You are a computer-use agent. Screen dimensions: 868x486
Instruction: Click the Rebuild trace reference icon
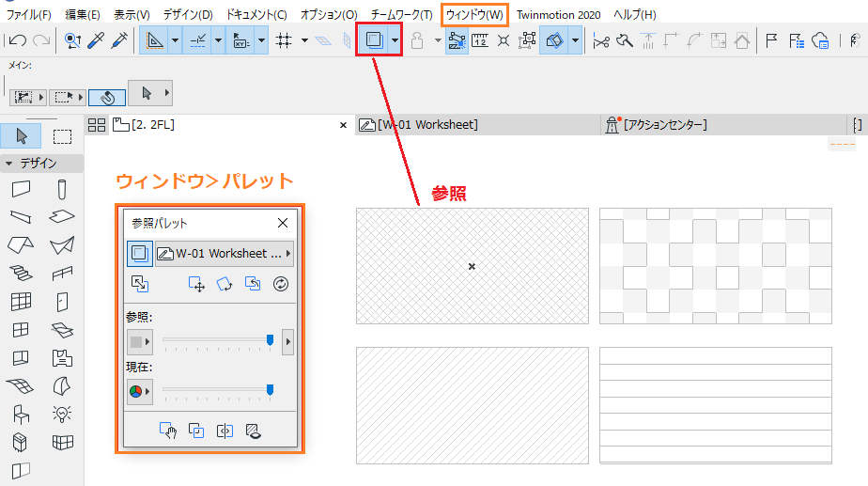pos(281,284)
